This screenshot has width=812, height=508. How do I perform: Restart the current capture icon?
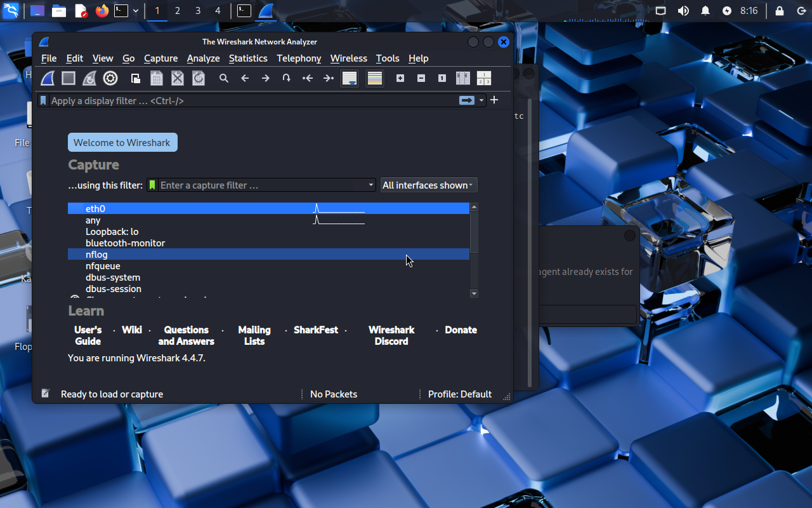coord(89,78)
